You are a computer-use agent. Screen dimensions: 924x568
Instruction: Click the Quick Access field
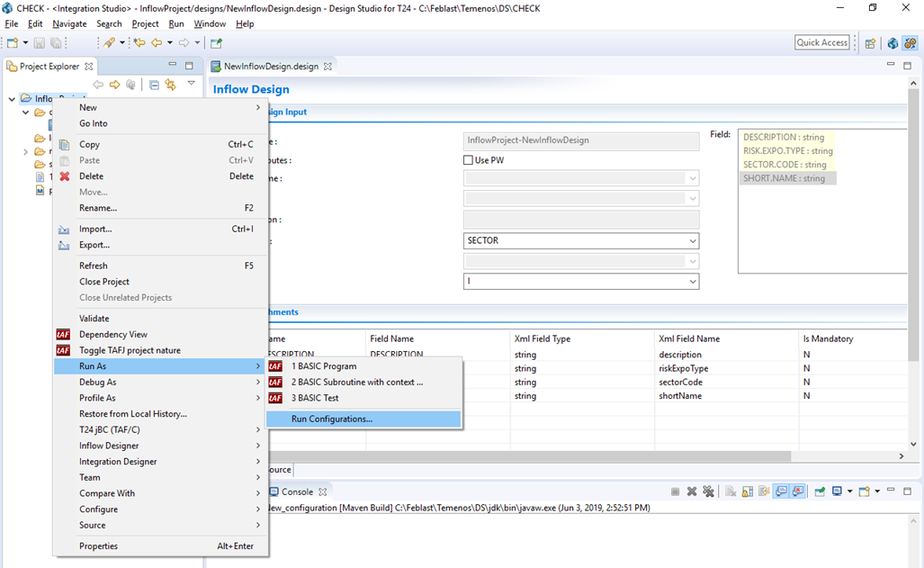821,42
